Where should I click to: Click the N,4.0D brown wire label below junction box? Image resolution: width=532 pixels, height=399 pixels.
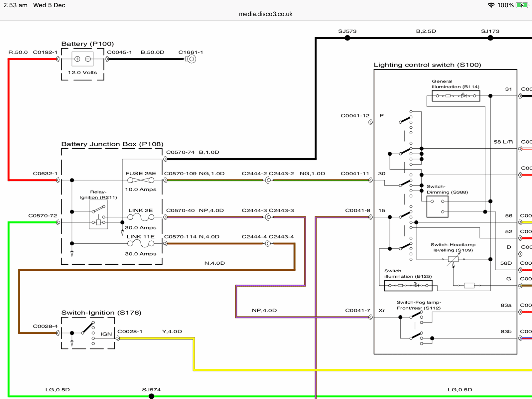pyautogui.click(x=214, y=263)
